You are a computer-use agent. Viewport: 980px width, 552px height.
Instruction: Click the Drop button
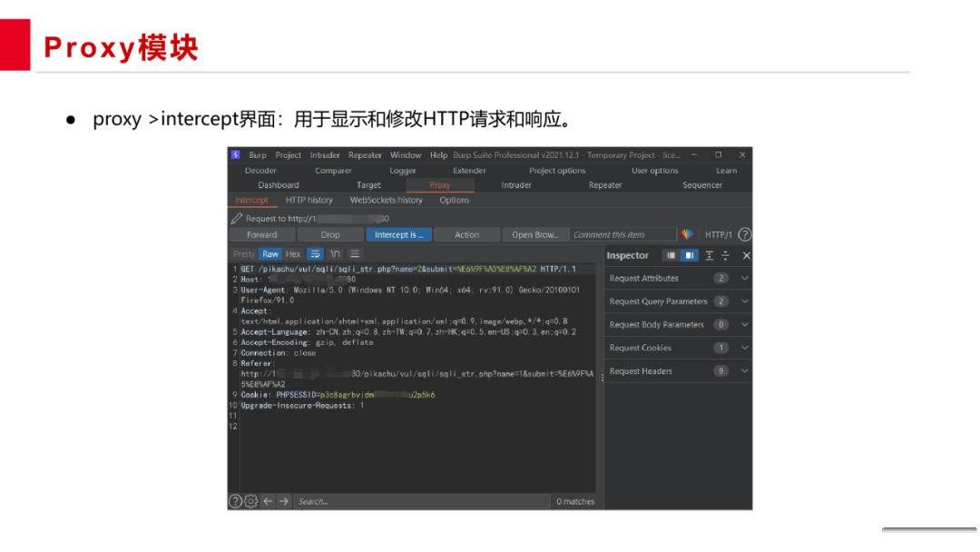pyautogui.click(x=330, y=234)
